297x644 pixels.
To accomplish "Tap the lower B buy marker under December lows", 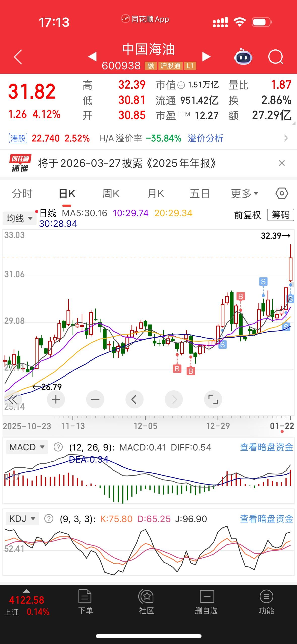I will pyautogui.click(x=191, y=371).
